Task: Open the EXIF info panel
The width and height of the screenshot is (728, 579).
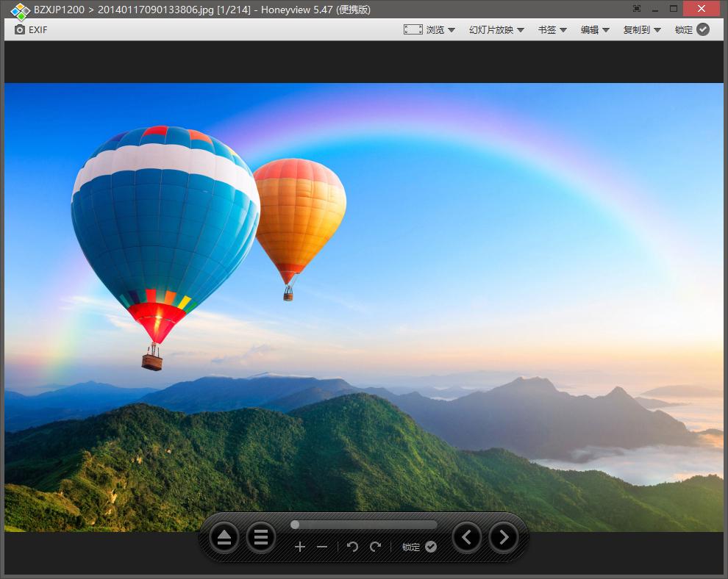Action: tap(31, 29)
